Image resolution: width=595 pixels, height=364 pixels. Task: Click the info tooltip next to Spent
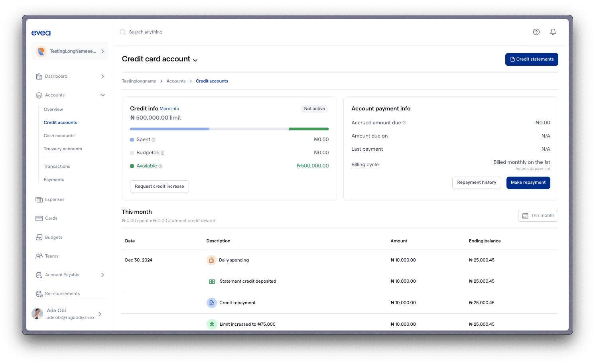click(x=153, y=140)
